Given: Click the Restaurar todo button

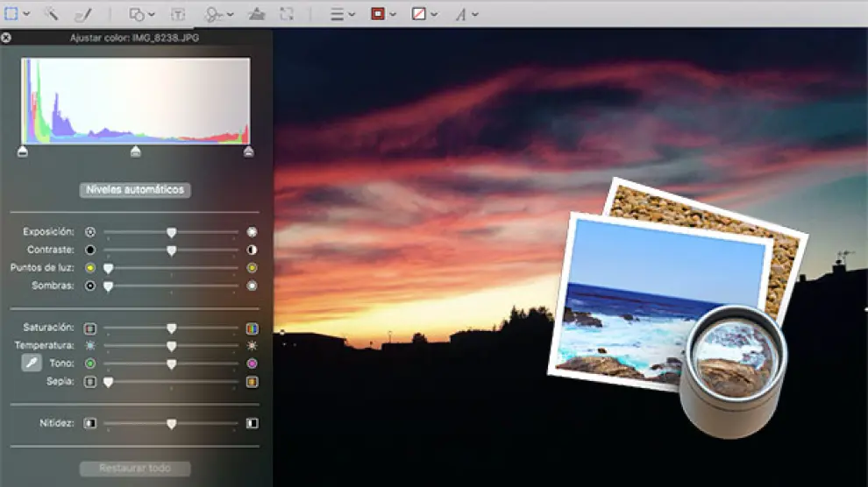Looking at the screenshot, I should (x=135, y=469).
